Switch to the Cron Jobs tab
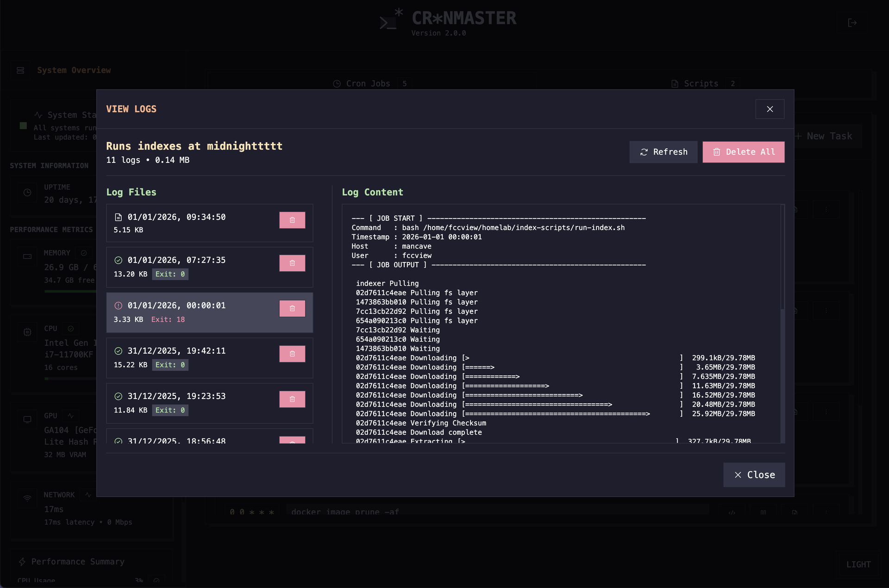889x588 pixels. click(x=372, y=83)
